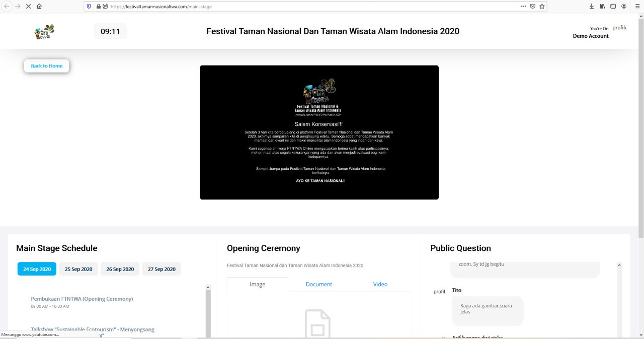The image size is (644, 339).
Task: Click the Back to Home button
Action: [x=47, y=66]
